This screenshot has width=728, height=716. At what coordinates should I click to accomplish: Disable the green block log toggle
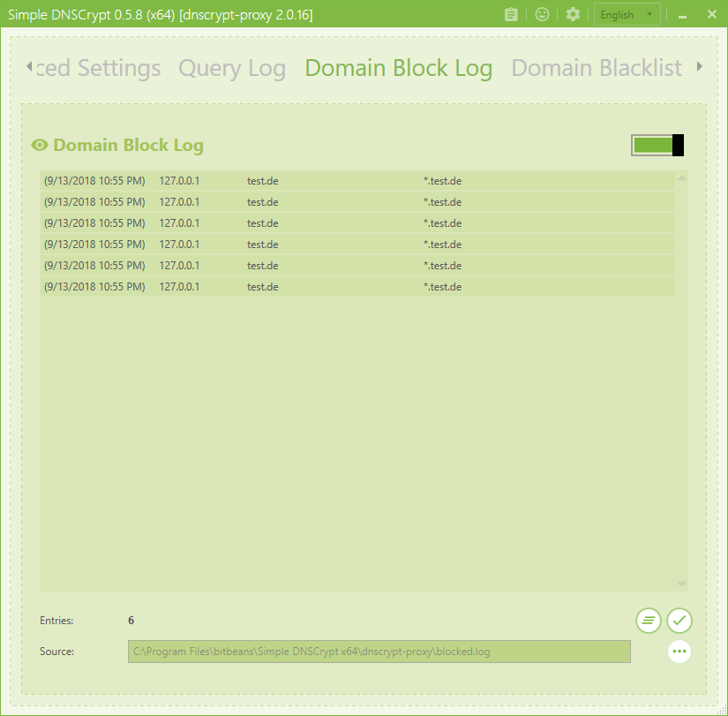657,145
